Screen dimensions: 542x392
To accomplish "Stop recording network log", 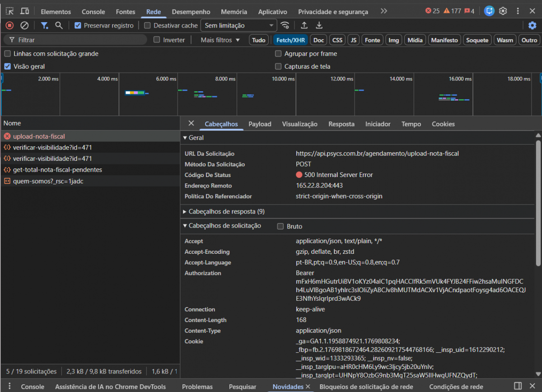I will 9,26.
